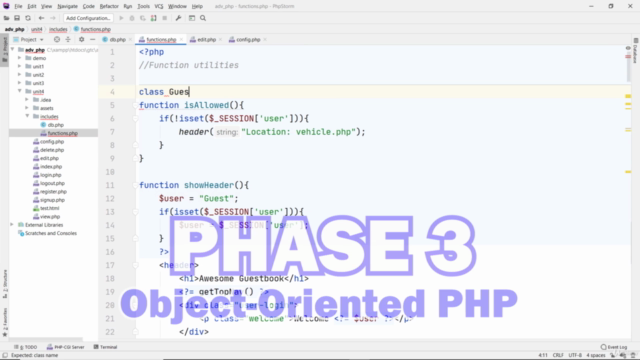Select test.html in the project tree

click(49, 208)
